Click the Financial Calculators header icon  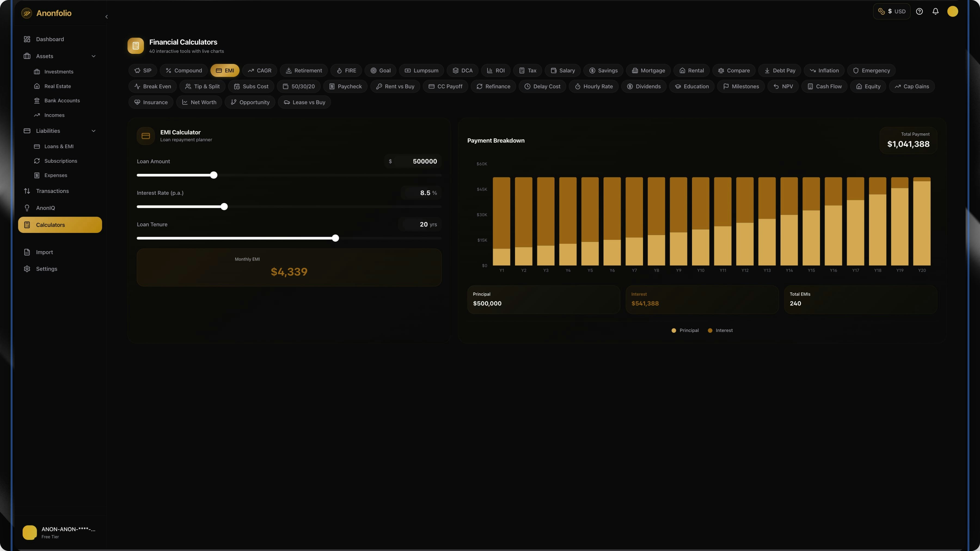(x=136, y=46)
